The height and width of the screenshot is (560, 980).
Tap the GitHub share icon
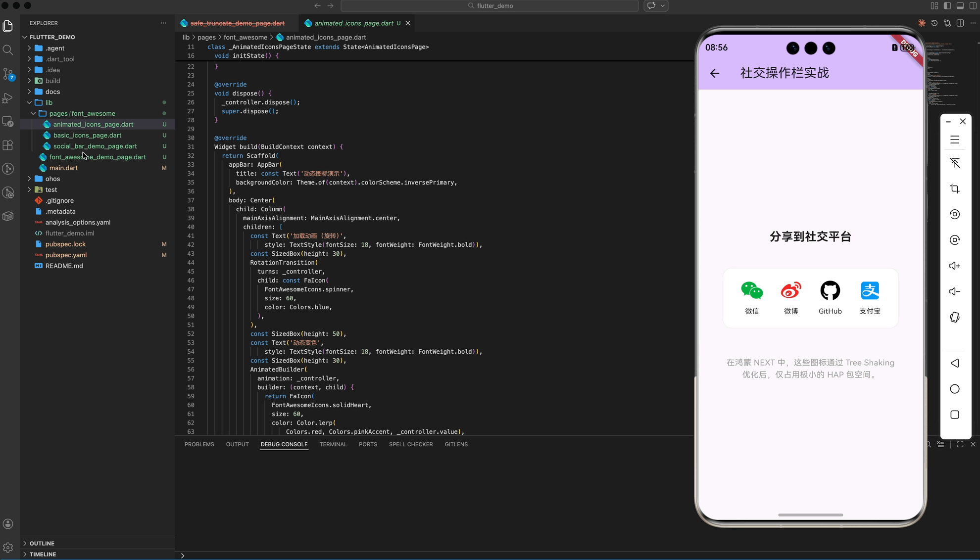[x=830, y=291]
